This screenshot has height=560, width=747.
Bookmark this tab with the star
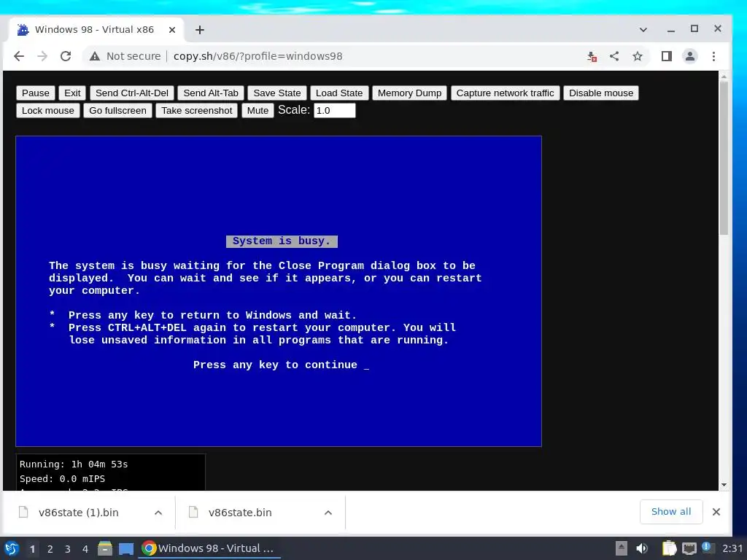(638, 56)
